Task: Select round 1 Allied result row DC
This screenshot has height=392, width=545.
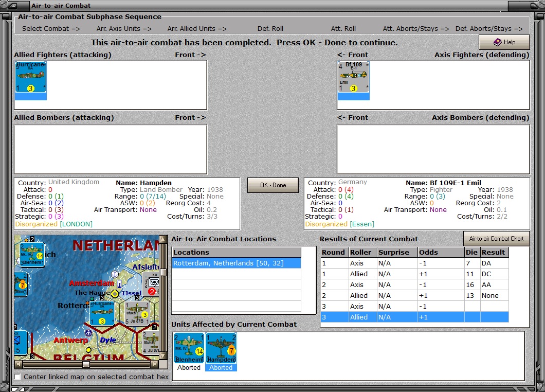Action: 414,274
